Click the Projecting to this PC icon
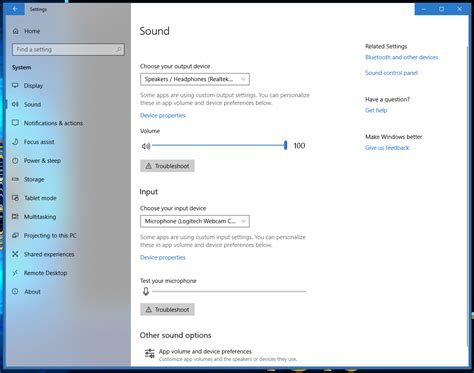This screenshot has height=373, width=474. [x=15, y=235]
